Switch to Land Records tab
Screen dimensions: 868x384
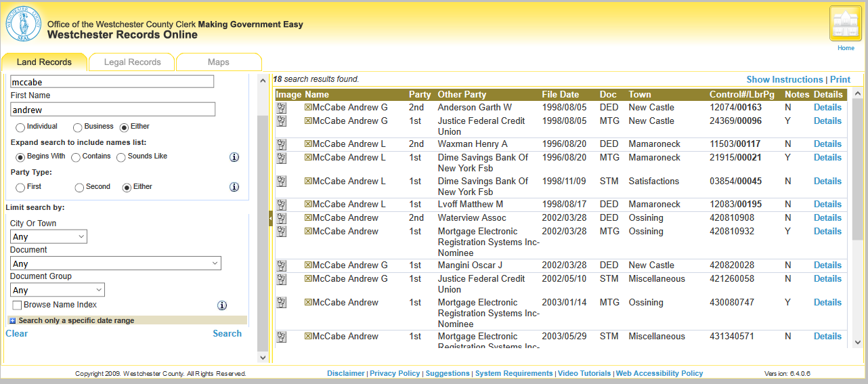pos(44,62)
